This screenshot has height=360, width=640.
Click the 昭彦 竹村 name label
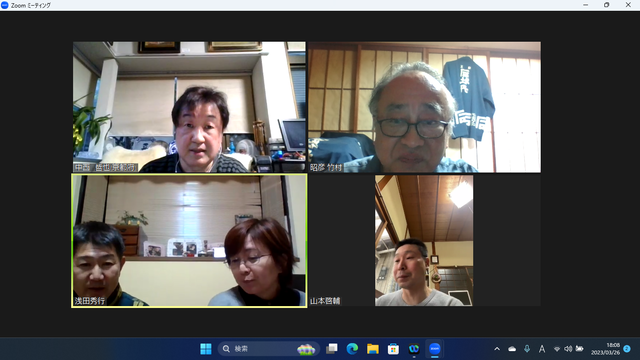[326, 167]
